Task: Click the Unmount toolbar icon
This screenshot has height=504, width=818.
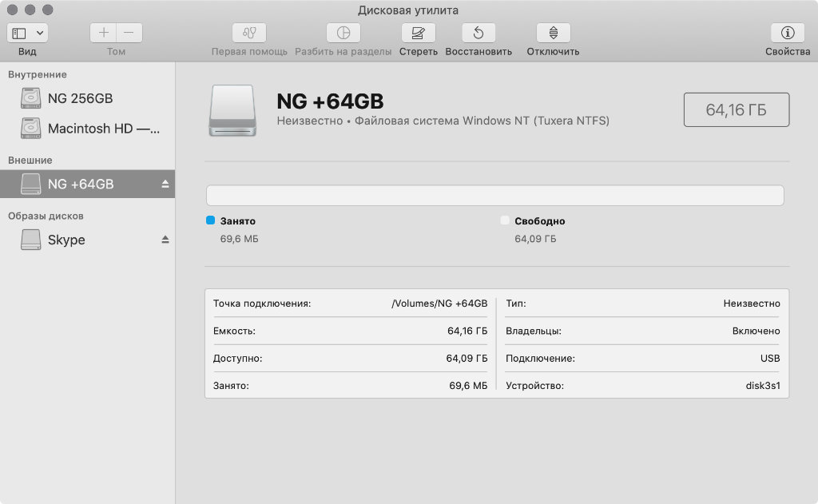Action: coord(553,33)
